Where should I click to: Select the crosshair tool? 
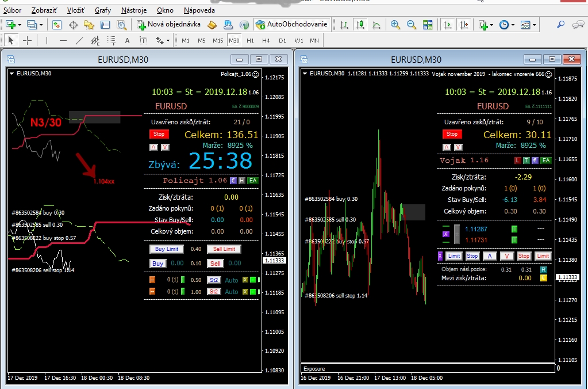coord(28,40)
